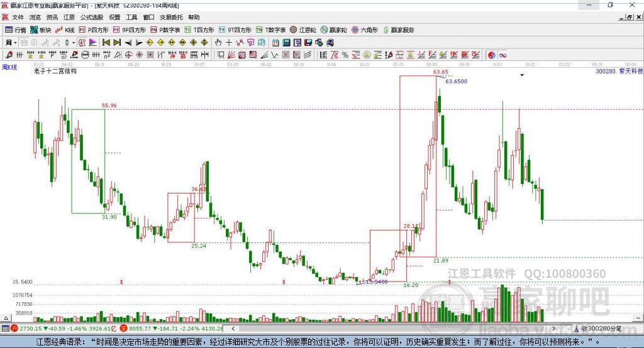This screenshot has width=644, height=348.
Task: Open the 9T四方形 tool
Action: coord(235,30)
